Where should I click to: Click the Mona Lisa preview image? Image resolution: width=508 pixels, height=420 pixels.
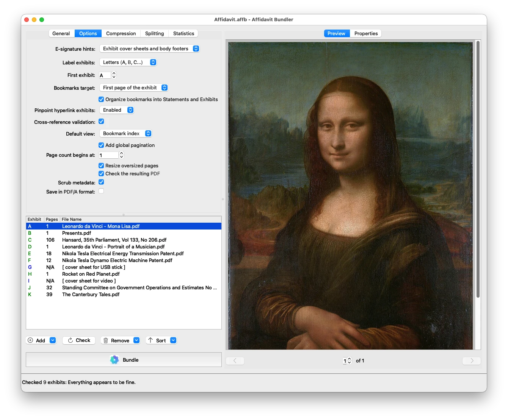click(x=350, y=196)
